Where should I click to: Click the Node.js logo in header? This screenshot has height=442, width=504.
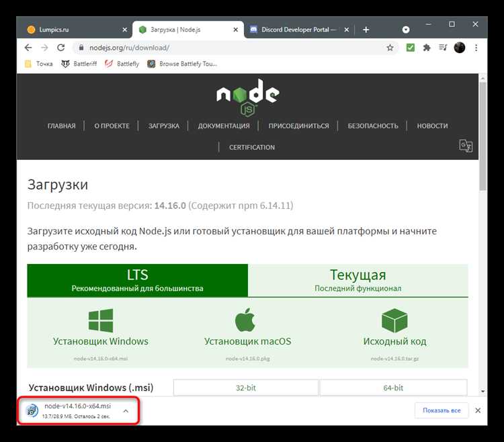pos(247,95)
